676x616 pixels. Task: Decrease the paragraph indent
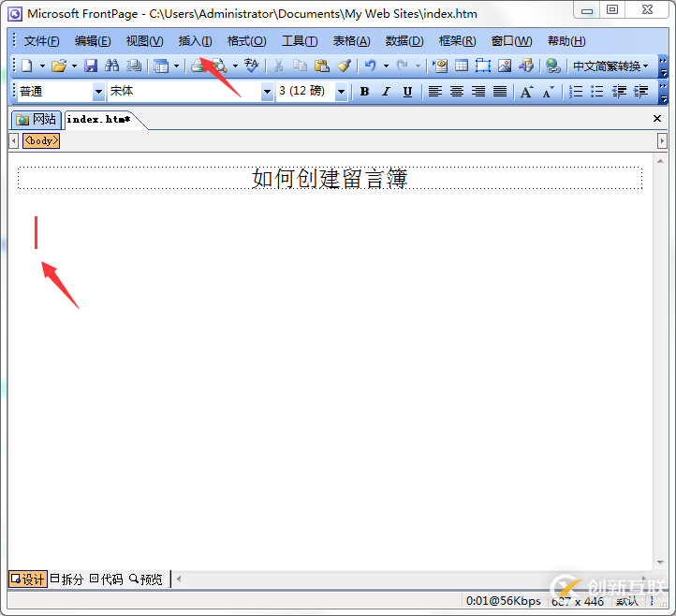point(619,92)
